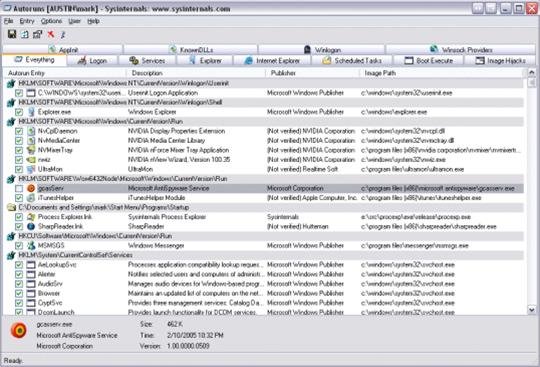The image size is (540, 367).
Task: Click the Refresh toolbar icon
Action: 25,34
